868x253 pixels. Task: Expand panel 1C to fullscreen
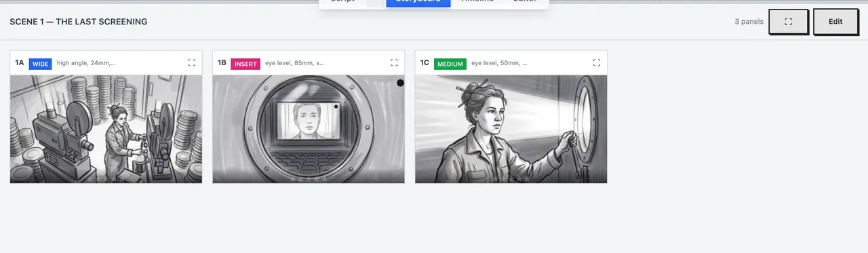click(x=597, y=62)
